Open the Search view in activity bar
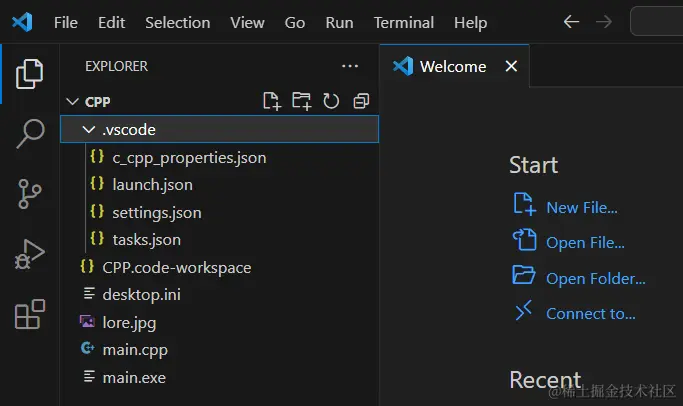 coord(30,133)
